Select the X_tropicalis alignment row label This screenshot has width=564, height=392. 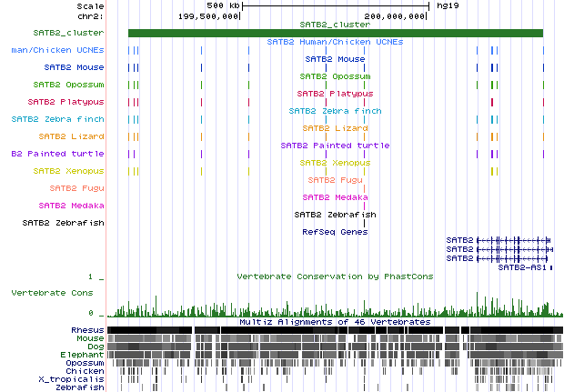point(77,379)
